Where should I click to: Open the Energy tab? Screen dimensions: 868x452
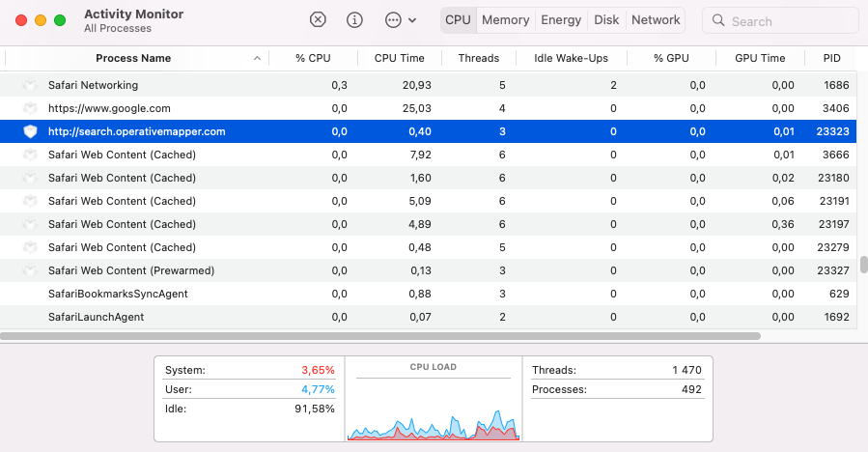(561, 20)
